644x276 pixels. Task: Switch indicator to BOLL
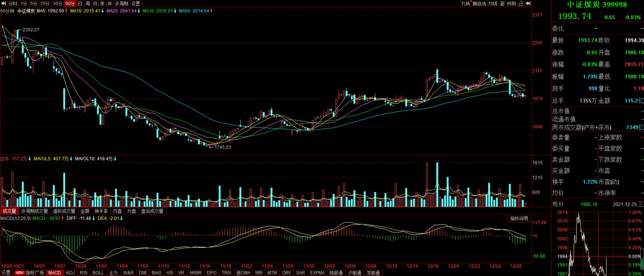tap(98, 273)
